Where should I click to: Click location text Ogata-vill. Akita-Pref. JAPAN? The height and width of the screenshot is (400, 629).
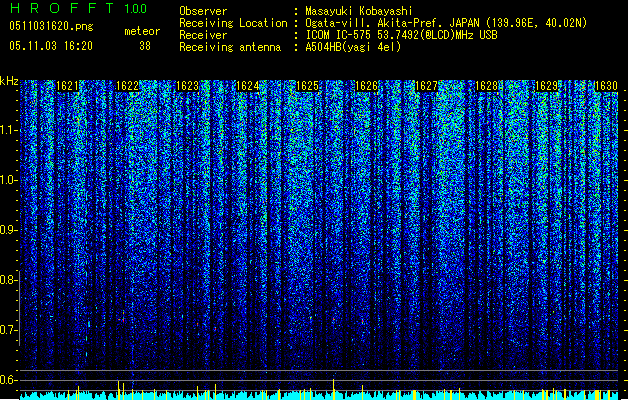pyautogui.click(x=392, y=23)
